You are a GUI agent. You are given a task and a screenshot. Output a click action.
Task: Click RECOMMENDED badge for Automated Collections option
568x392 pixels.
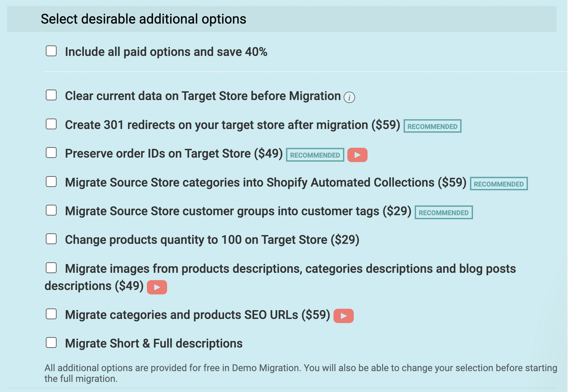coord(499,184)
